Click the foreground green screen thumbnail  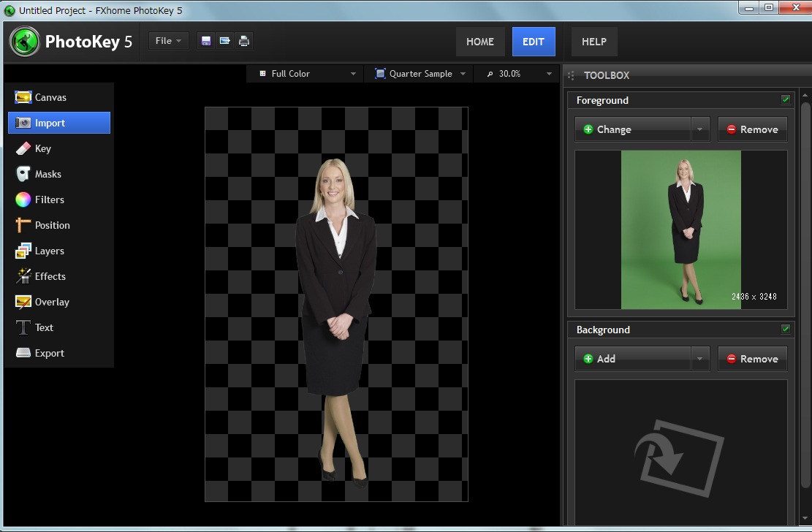680,229
